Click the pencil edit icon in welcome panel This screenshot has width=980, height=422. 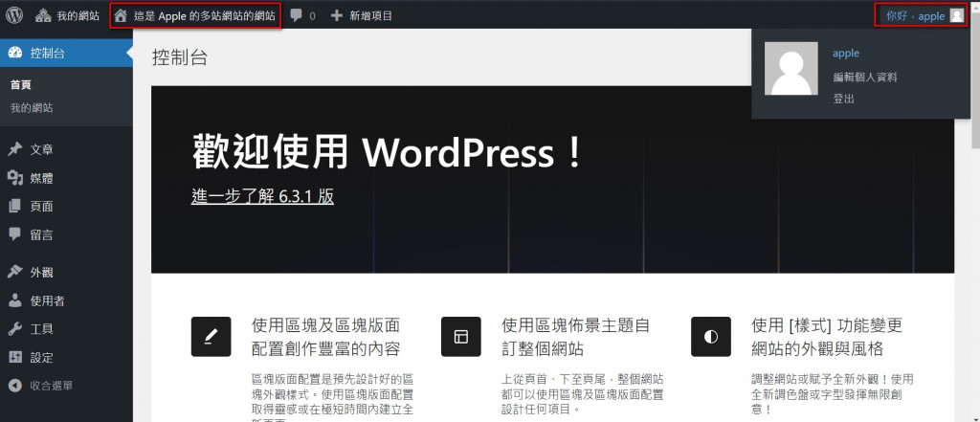[211, 336]
